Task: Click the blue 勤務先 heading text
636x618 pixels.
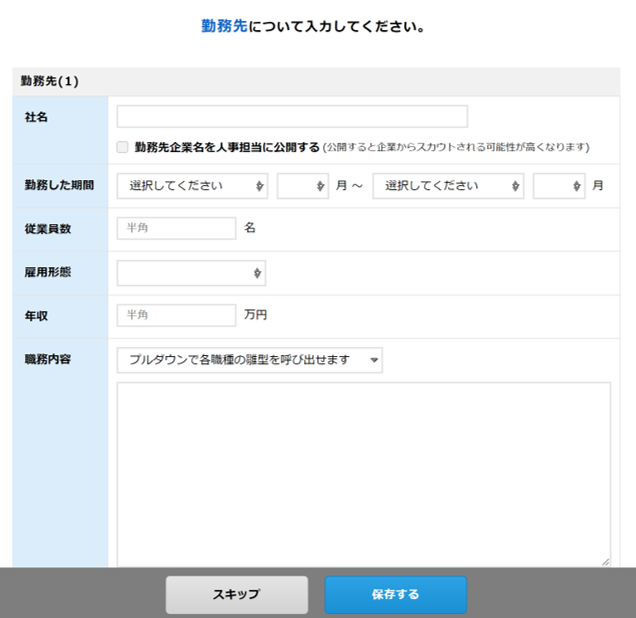Action: coord(224,26)
